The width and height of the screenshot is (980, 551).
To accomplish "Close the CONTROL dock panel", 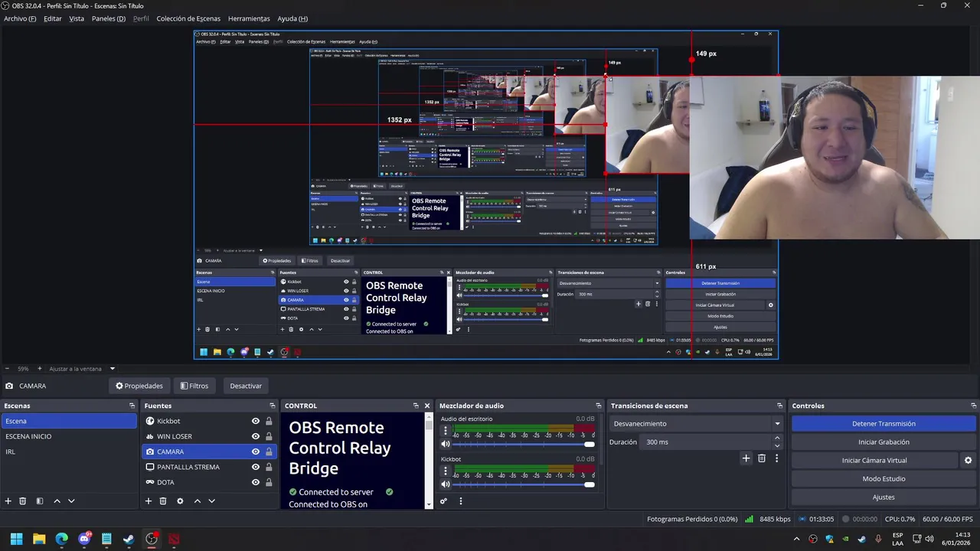I will (427, 406).
